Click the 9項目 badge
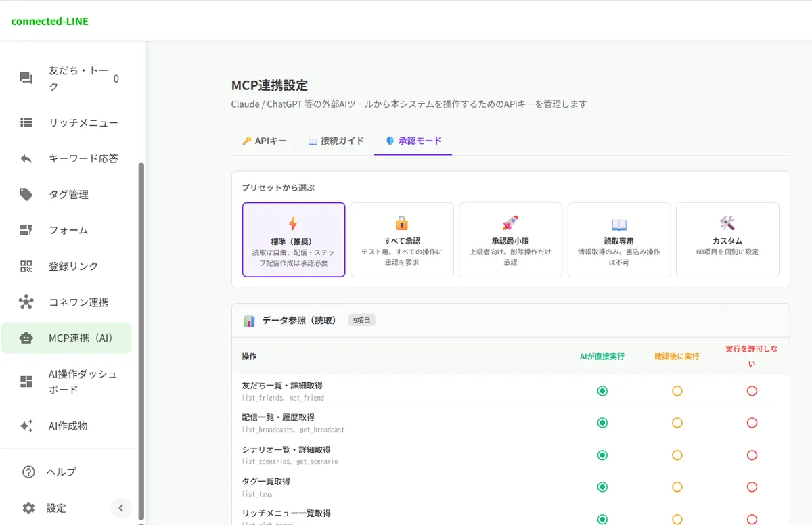Screen dimensions: 812x525 point(362,321)
